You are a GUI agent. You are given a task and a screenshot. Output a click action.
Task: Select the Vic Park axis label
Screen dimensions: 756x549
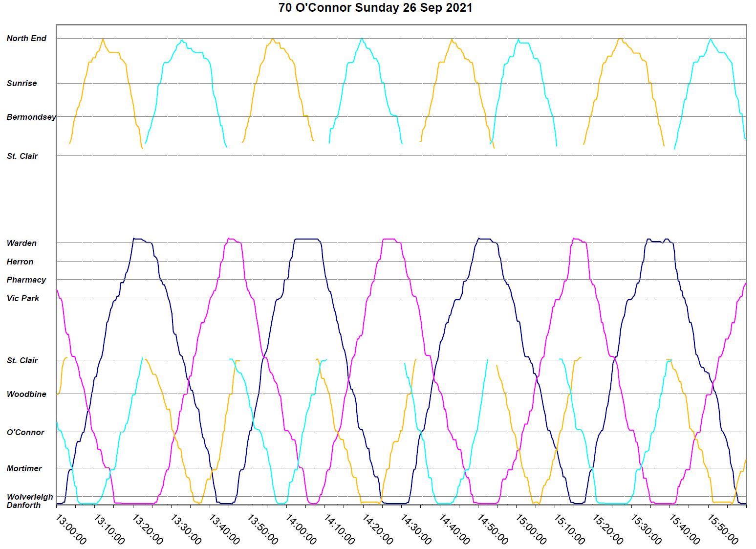point(23,299)
